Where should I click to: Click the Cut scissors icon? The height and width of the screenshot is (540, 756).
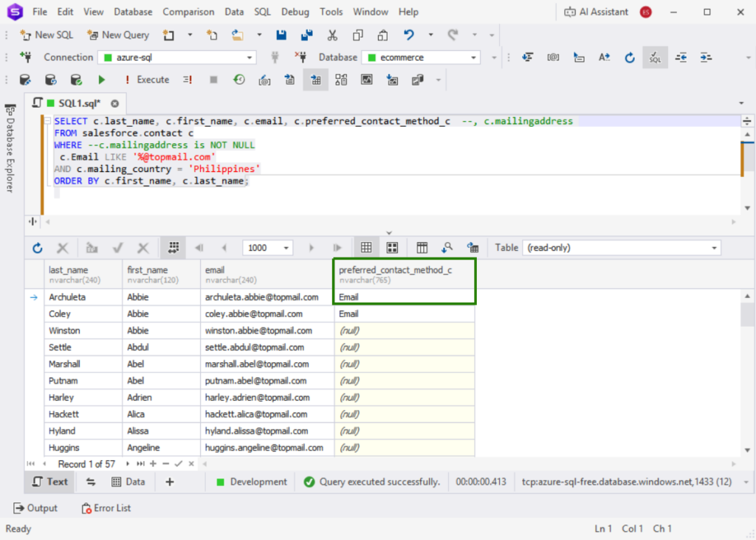click(332, 35)
